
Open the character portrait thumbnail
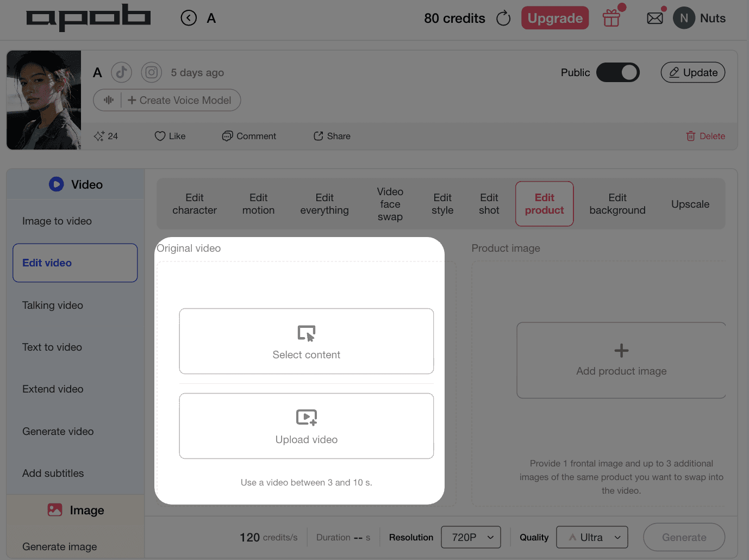44,100
